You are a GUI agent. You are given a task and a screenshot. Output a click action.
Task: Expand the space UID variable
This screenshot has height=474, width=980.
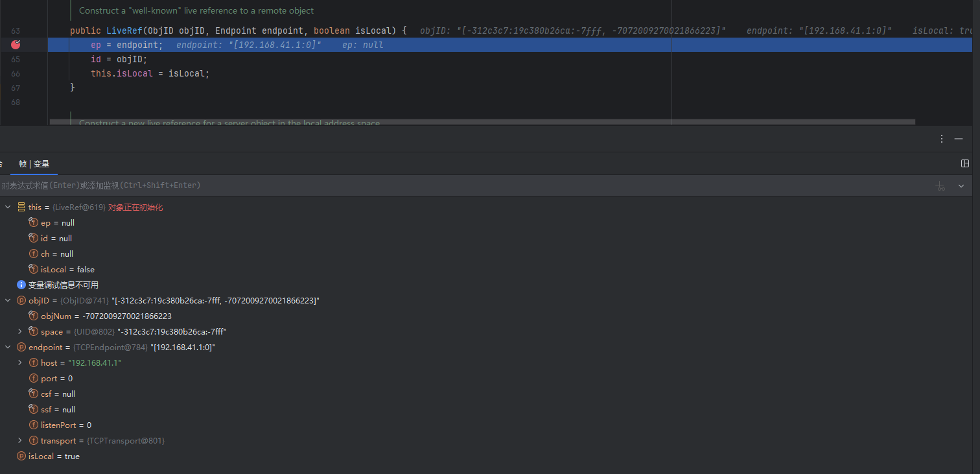pyautogui.click(x=20, y=332)
